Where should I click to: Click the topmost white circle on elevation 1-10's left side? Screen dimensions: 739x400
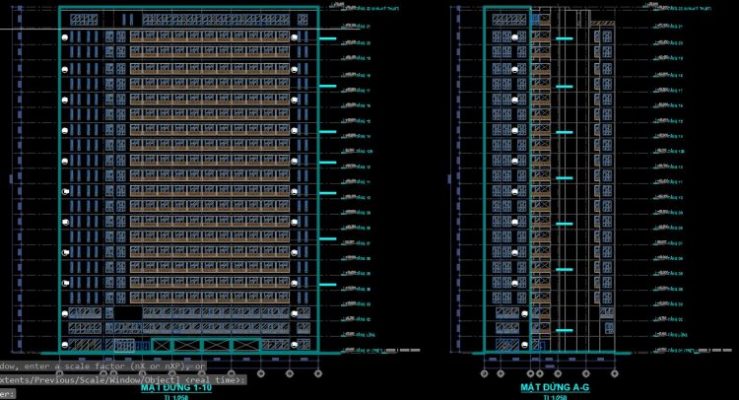point(64,37)
